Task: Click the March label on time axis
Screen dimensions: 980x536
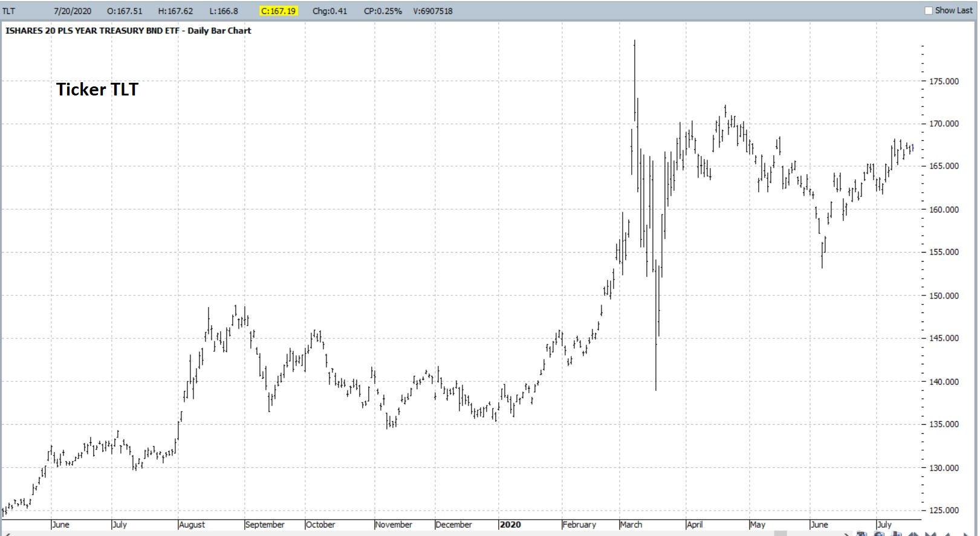Action: (631, 525)
